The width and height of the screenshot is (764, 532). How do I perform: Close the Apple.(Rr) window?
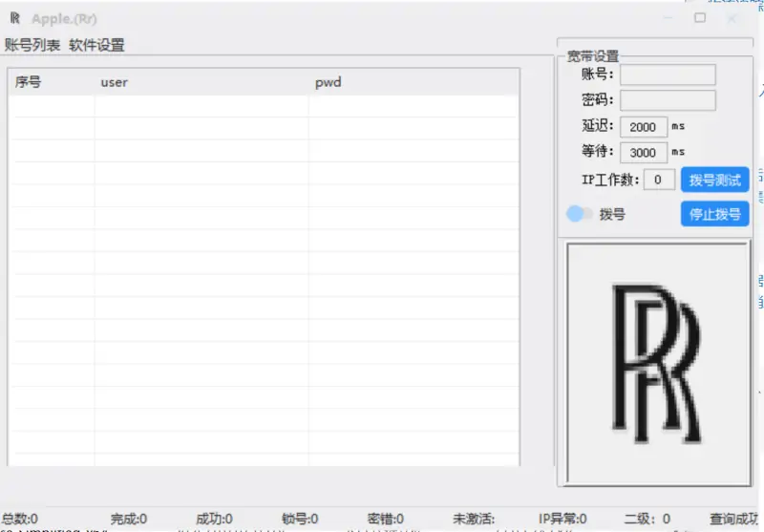coord(732,18)
